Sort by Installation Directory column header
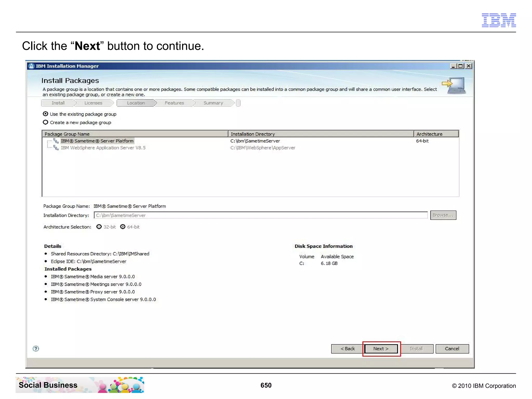 coord(321,134)
